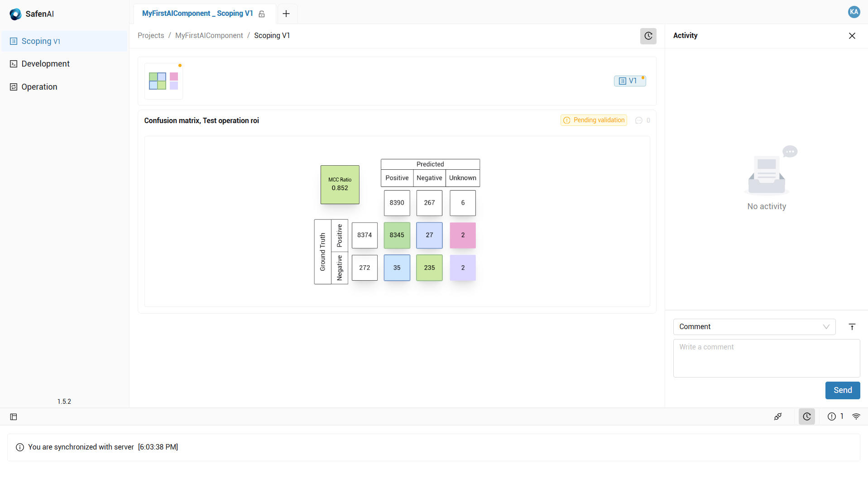The width and height of the screenshot is (868, 488).
Task: Click the Write a comment text field
Action: point(766,358)
